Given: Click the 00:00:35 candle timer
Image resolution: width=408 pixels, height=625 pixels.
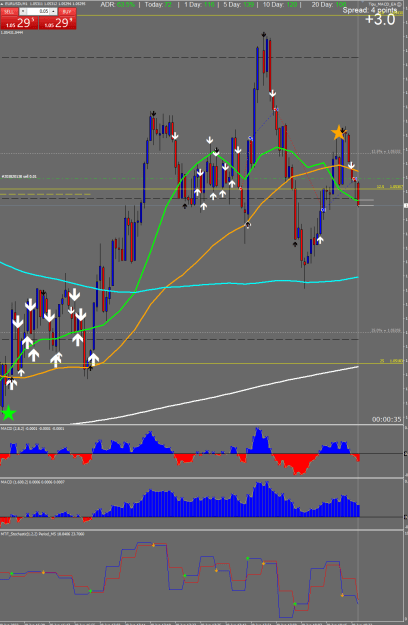Looking at the screenshot, I should point(386,419).
